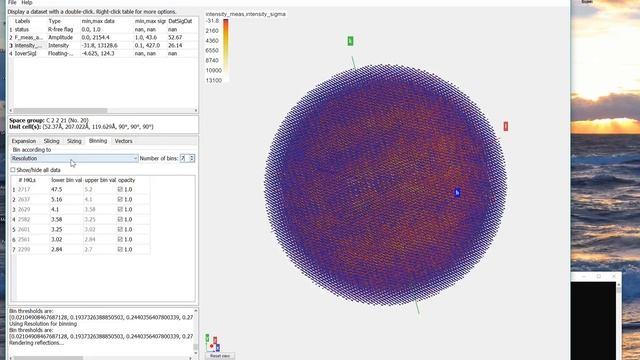Click the upper bin val column header
Viewport: 640px width, 360px height.
coord(100,180)
